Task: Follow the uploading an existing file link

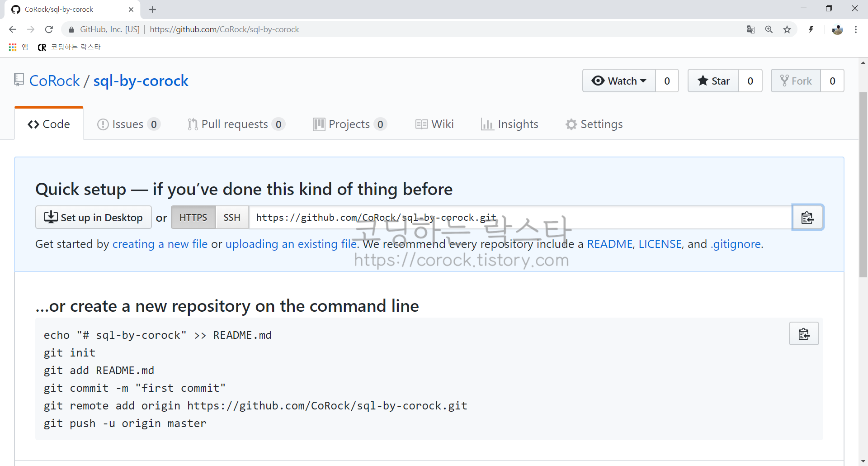Action: click(291, 244)
